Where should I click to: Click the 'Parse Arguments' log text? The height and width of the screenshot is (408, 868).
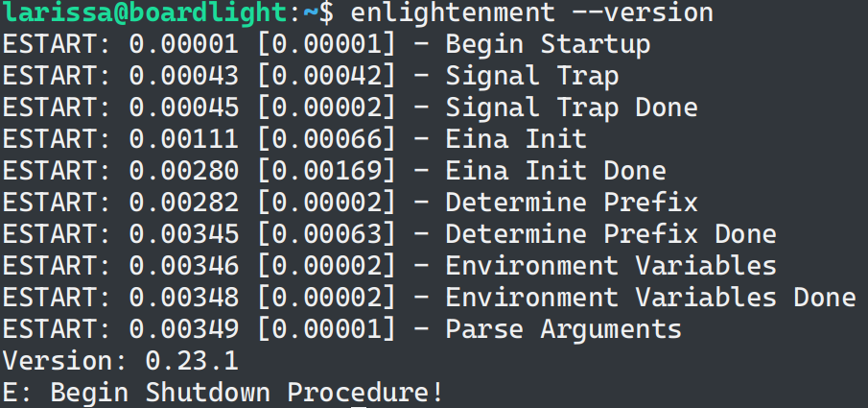[563, 330]
